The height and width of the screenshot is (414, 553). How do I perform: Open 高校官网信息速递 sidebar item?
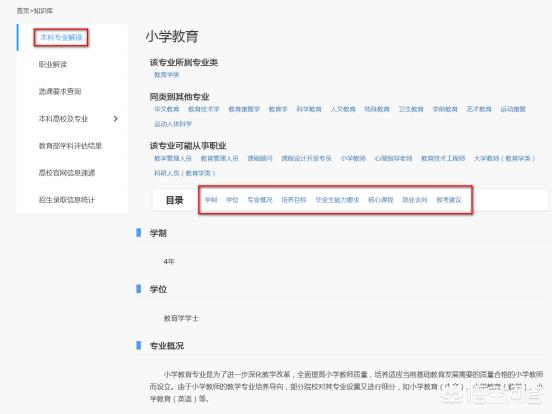(x=67, y=172)
